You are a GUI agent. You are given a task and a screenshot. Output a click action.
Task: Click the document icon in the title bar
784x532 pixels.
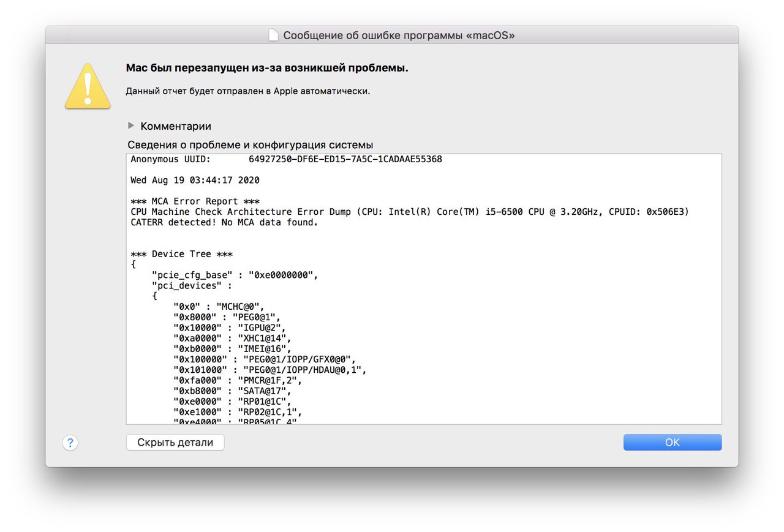click(274, 36)
